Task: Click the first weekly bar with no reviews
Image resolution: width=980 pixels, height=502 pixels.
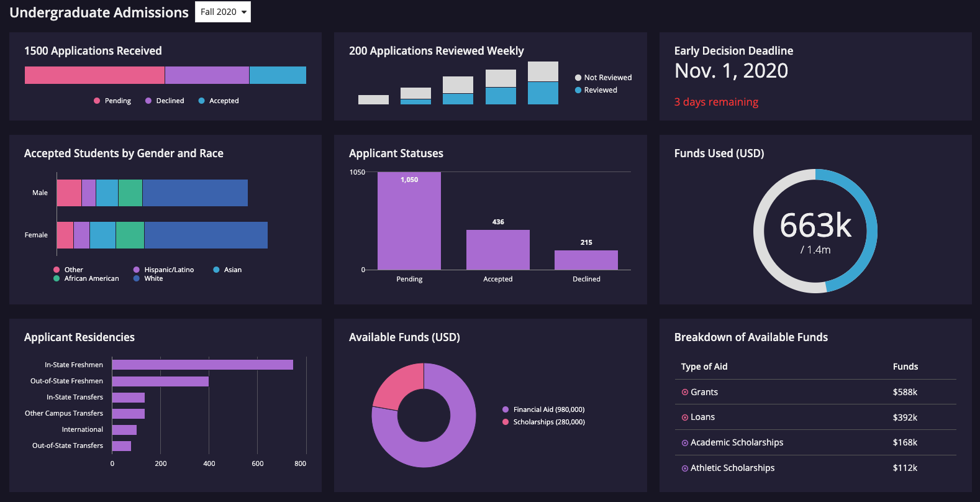Action: coord(373,99)
